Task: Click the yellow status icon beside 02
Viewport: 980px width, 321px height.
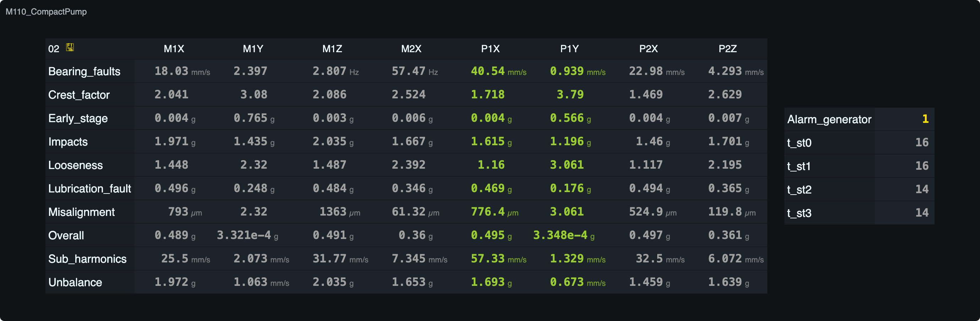Action: coord(70,48)
